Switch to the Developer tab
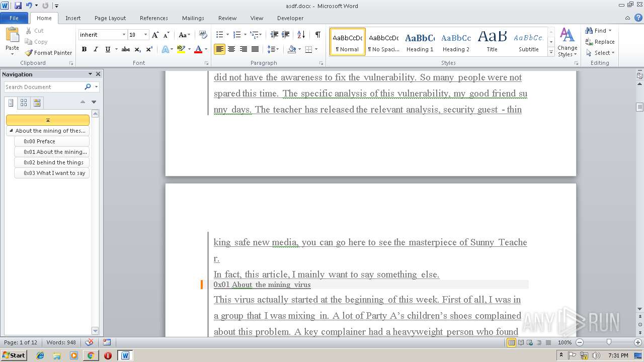Viewport: 644px width, 362px height. pos(290,18)
